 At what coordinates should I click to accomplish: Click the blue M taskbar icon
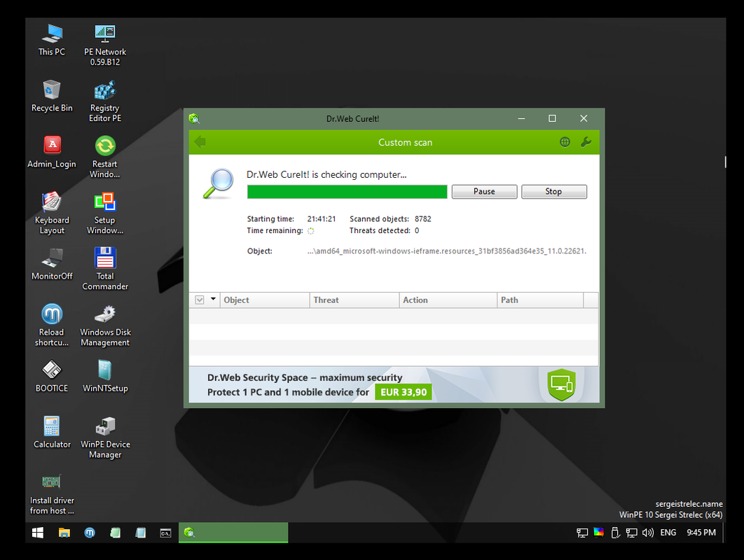click(x=90, y=533)
